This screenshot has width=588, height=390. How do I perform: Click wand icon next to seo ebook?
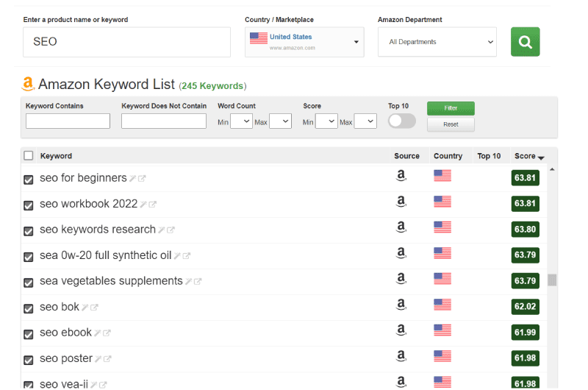(98, 333)
